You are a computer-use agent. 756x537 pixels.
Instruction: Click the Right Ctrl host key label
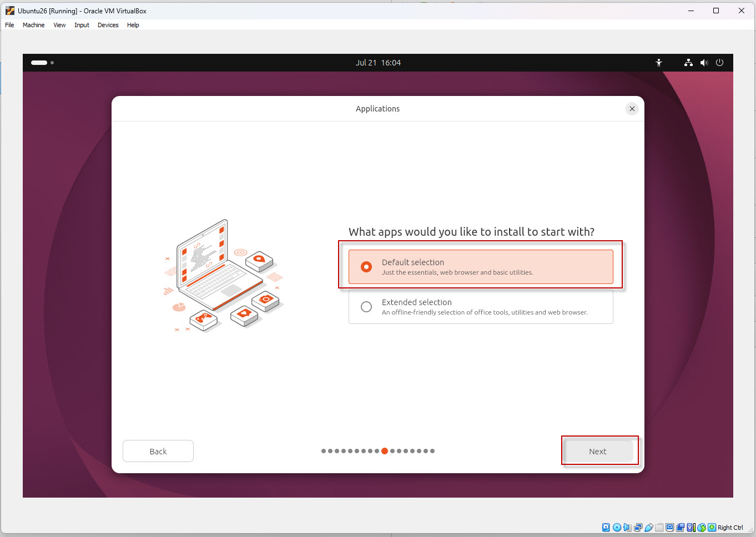point(730,528)
